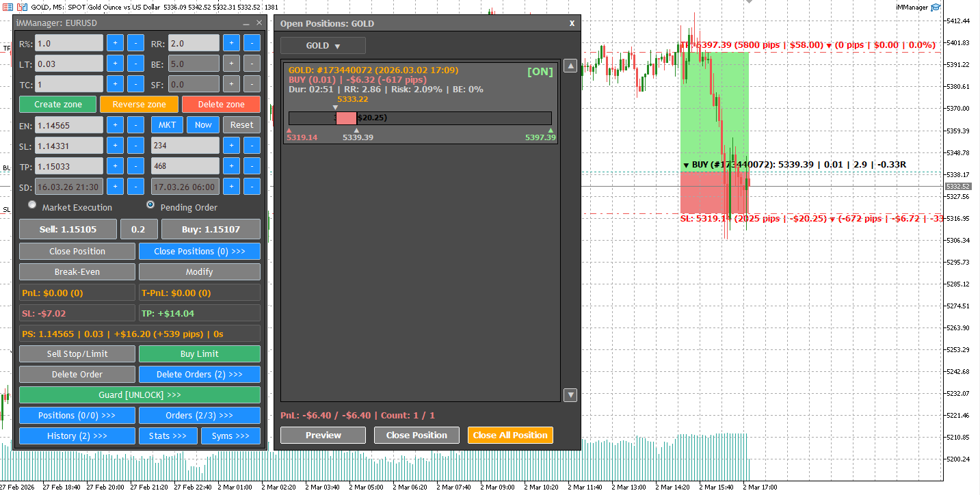Viewport: 980px width, 495px height.
Task: Click the Now button
Action: click(x=203, y=125)
